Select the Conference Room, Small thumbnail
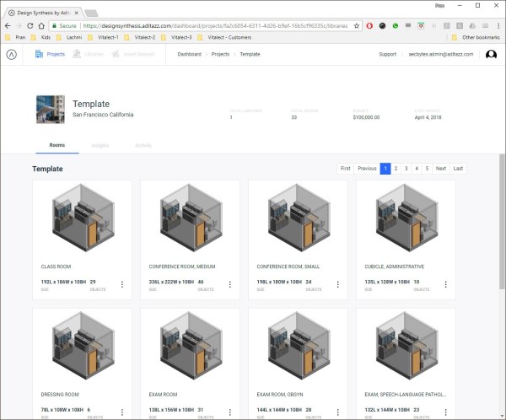The height and width of the screenshot is (420, 506). tap(298, 218)
